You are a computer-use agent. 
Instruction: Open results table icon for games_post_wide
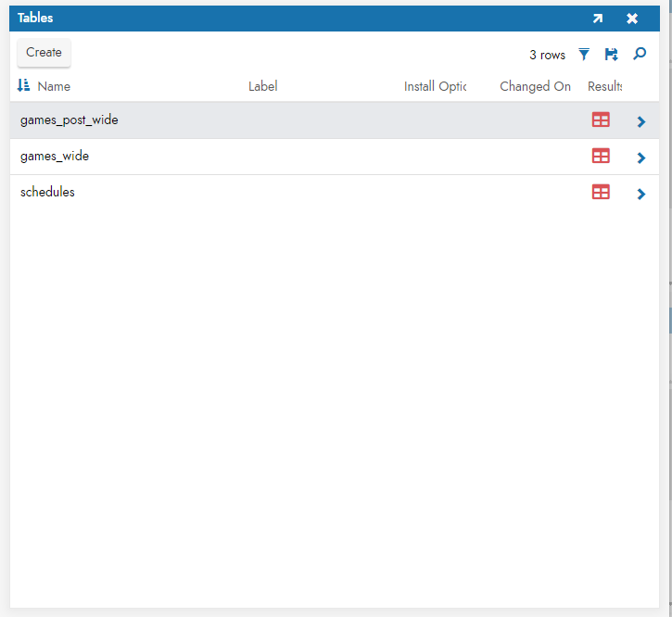click(x=601, y=120)
